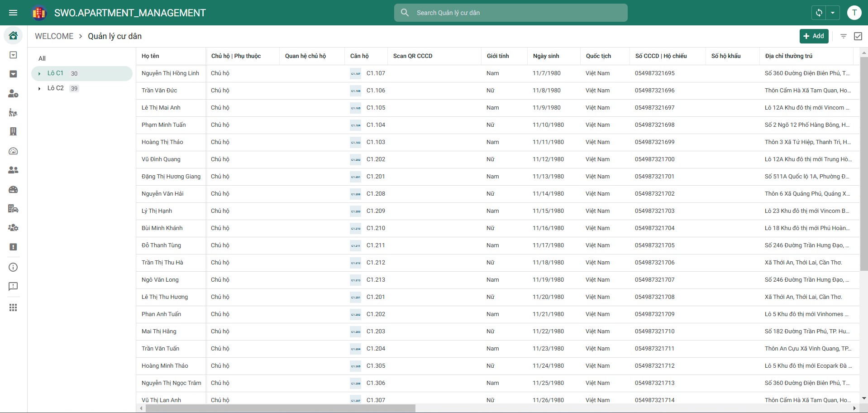Open resident Vũ Đình Quang
Screen dimensions: 868x413
(x=161, y=159)
